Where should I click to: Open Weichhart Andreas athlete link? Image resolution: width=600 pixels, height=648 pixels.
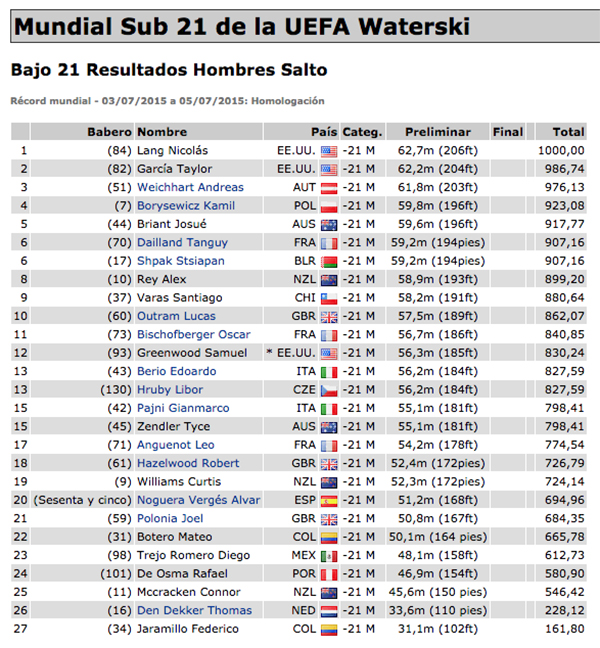(x=190, y=187)
